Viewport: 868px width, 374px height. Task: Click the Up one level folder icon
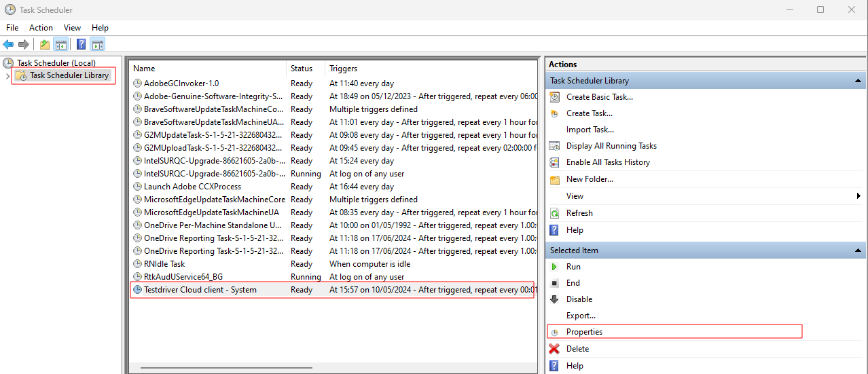click(x=45, y=45)
